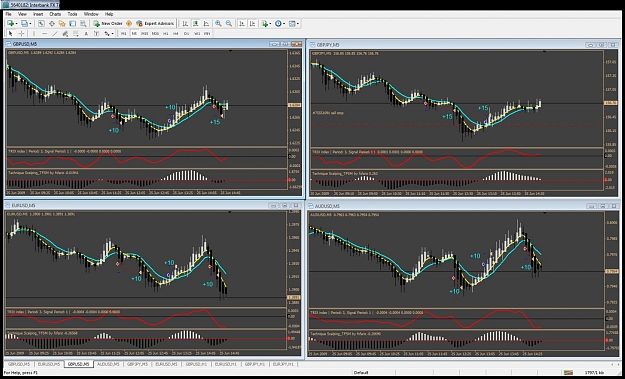Set timeframe to M15
This screenshot has width=625, height=379.
145,34
